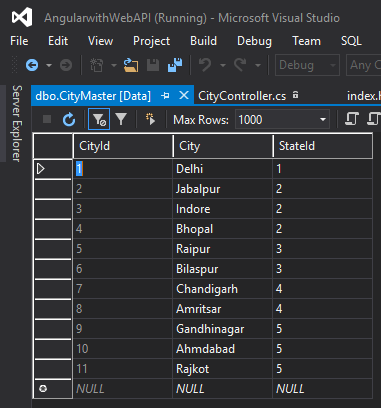Click the Redo arrow icon

click(x=240, y=65)
